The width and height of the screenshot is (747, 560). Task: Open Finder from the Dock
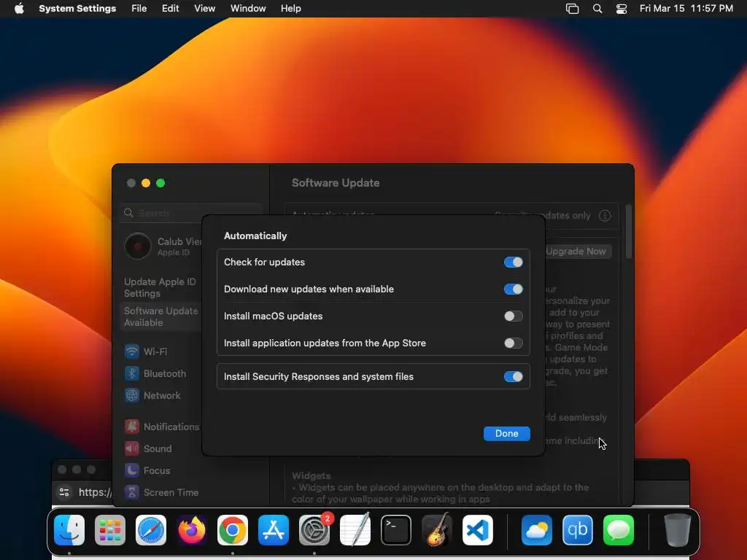tap(69, 529)
